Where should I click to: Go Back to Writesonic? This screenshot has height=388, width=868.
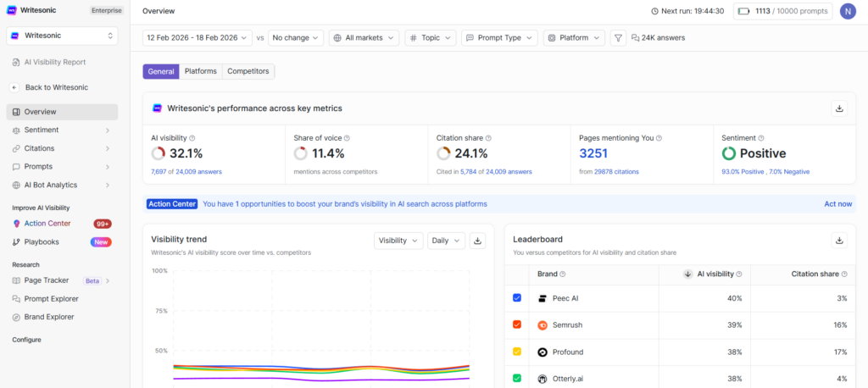click(56, 87)
